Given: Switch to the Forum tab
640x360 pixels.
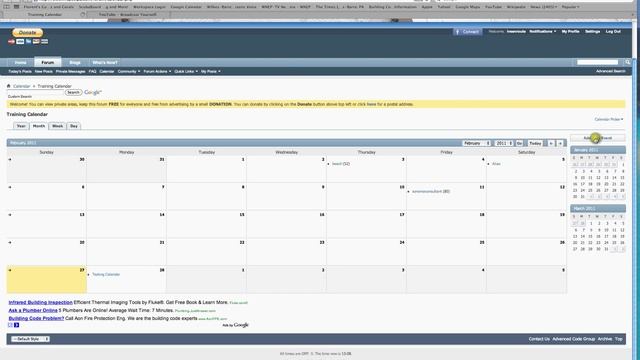Looking at the screenshot, I should pos(48,62).
